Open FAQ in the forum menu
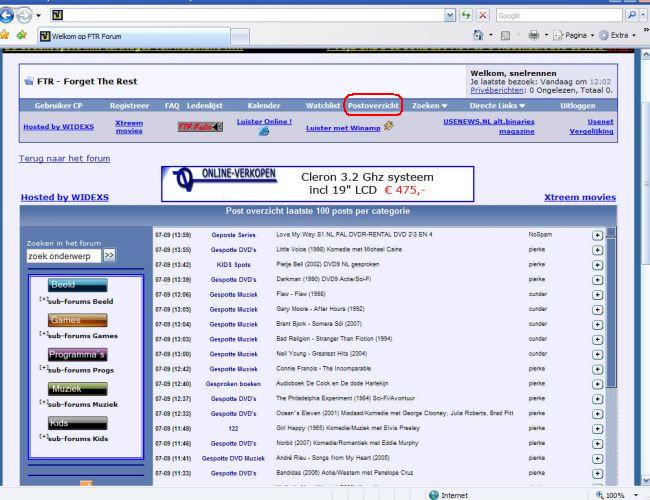The width and height of the screenshot is (650, 500). point(172,106)
